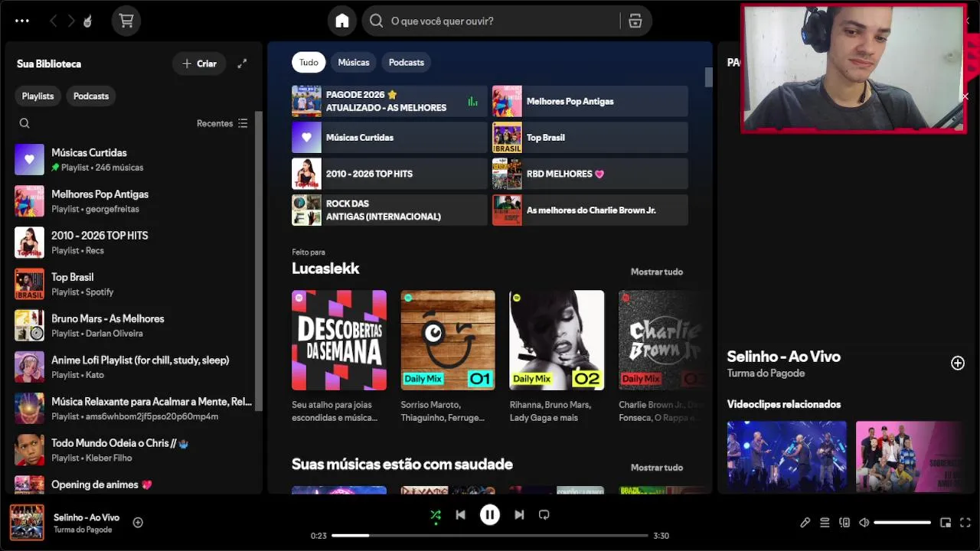Add Selinho to library in side panel
Image resolution: width=980 pixels, height=551 pixels.
click(958, 363)
